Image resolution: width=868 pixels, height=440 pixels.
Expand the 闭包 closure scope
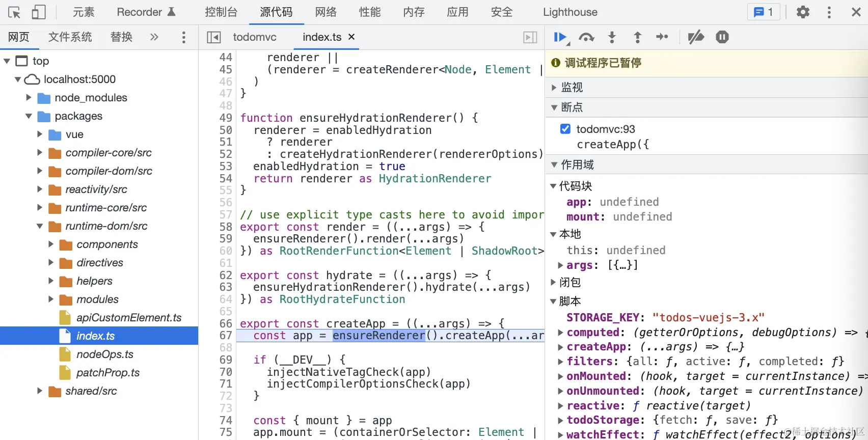click(553, 282)
